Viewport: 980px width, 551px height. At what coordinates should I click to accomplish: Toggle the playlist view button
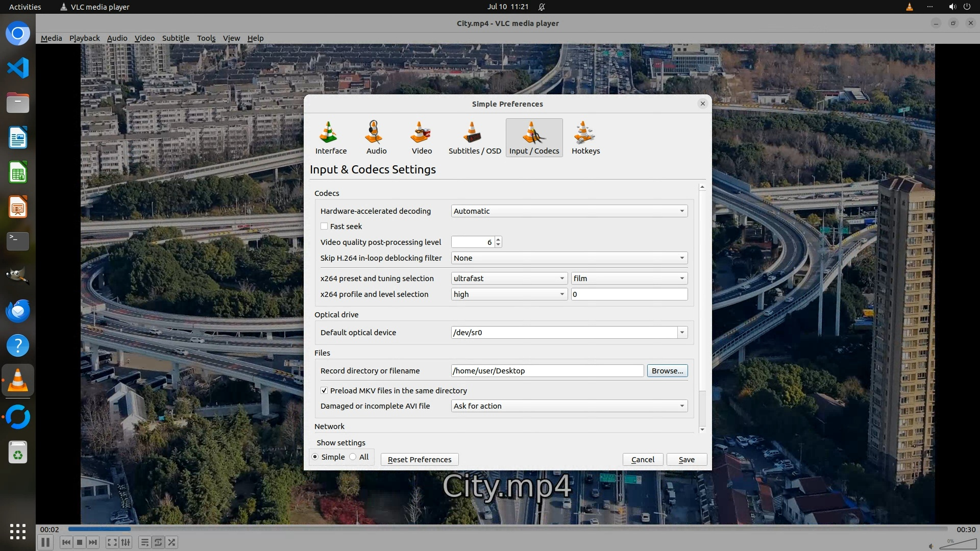coord(145,542)
